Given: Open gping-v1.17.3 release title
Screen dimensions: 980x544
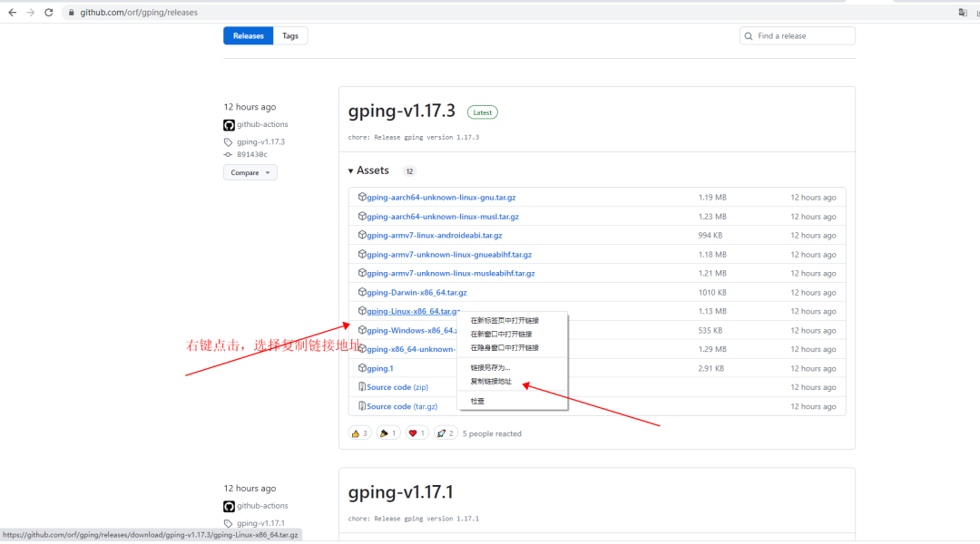Looking at the screenshot, I should (402, 111).
